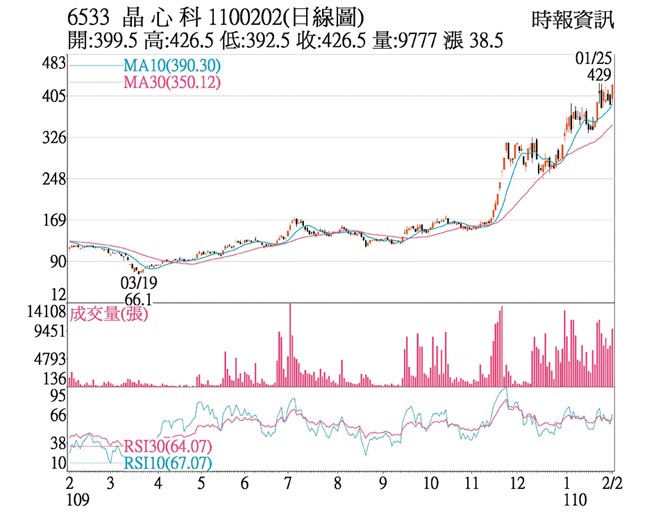Viewport: 656px width, 525px height.
Task: Select the 03/19 low price marker 66.1
Action: pos(138,299)
